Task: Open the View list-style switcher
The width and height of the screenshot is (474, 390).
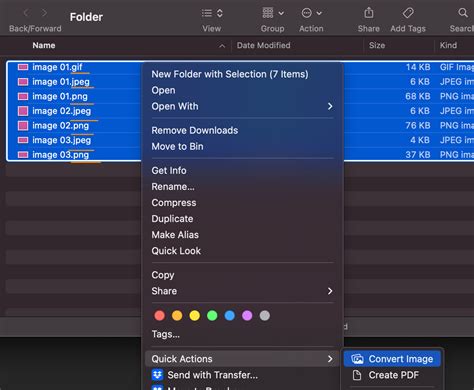Action: coord(212,13)
